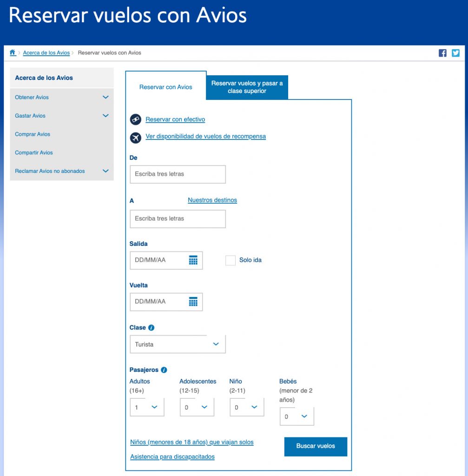Open Asistencia para discapacitados link
The height and width of the screenshot is (476, 468).
point(172,456)
